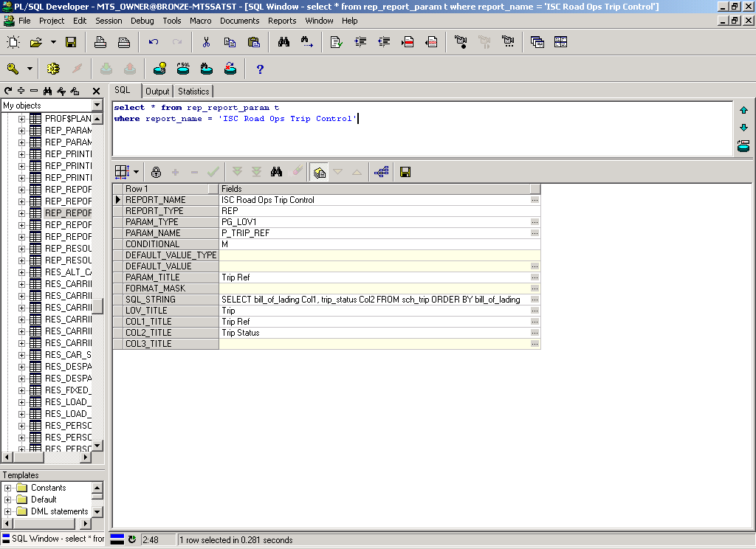The width and height of the screenshot is (756, 549).
Task: Open the My objects combo box
Action: (x=97, y=105)
